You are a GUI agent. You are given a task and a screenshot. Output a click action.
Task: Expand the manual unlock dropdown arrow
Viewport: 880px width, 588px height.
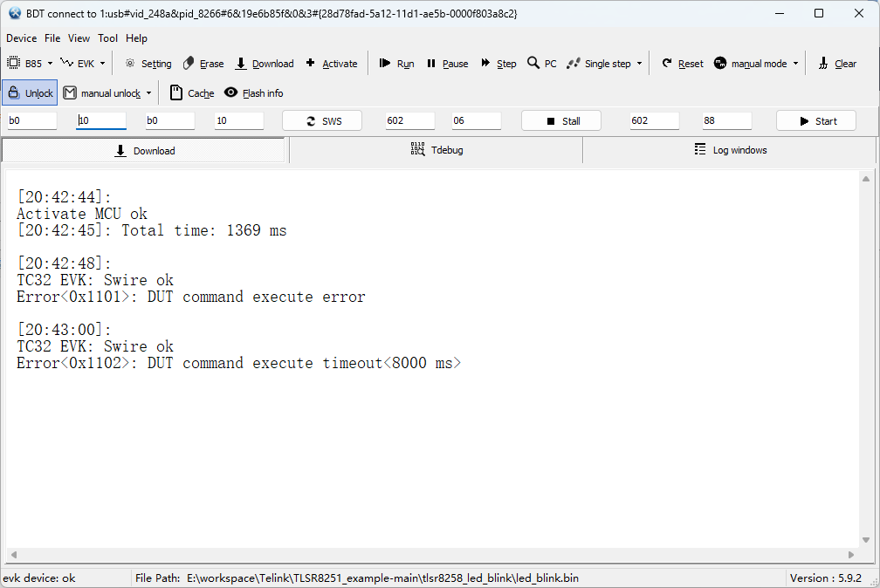click(x=148, y=93)
